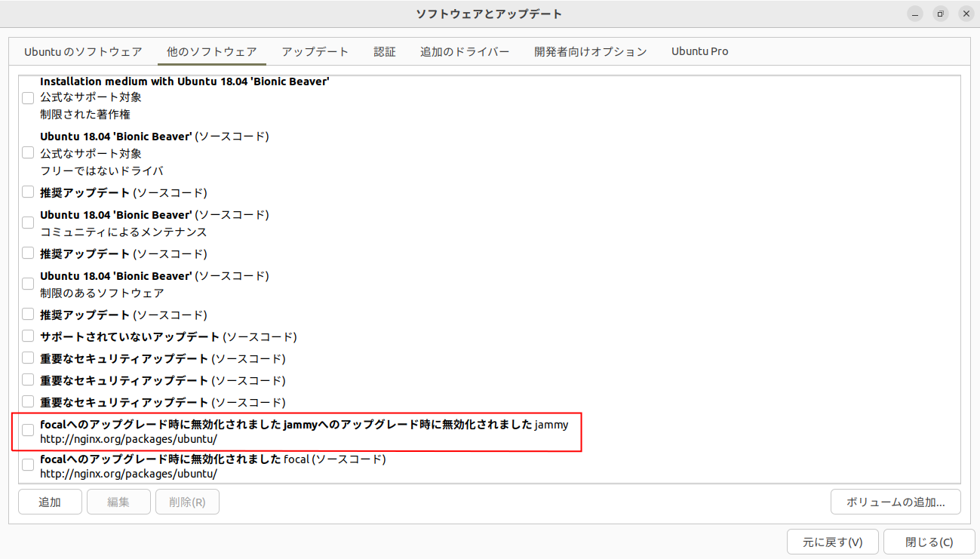Select the 他のソフトウェア tab
This screenshot has height=559, width=980.
coord(211,52)
